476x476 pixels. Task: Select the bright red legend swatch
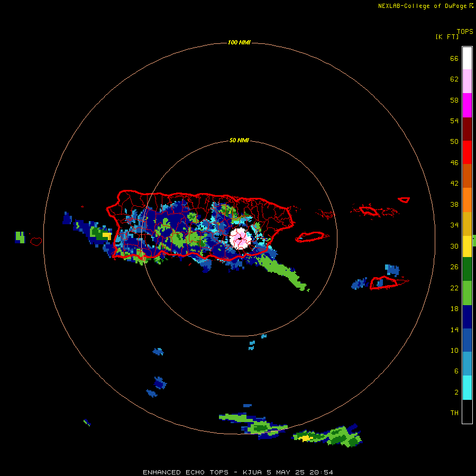point(467,152)
